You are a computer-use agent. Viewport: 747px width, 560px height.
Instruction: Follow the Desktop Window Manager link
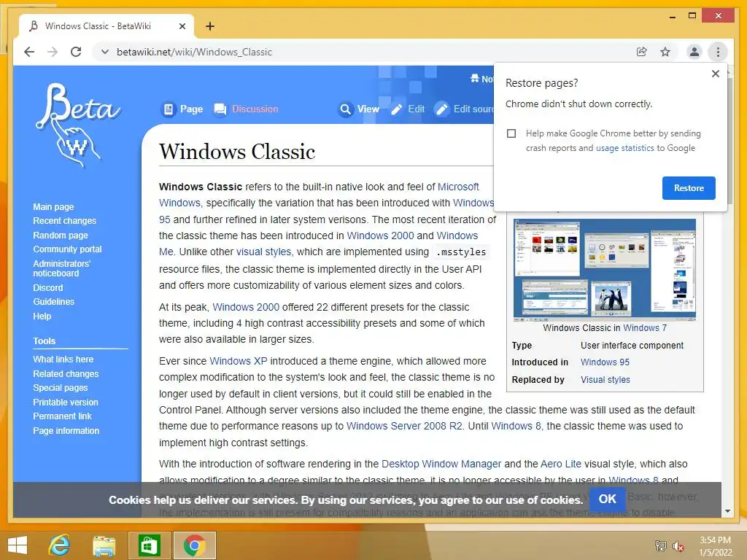(x=441, y=464)
